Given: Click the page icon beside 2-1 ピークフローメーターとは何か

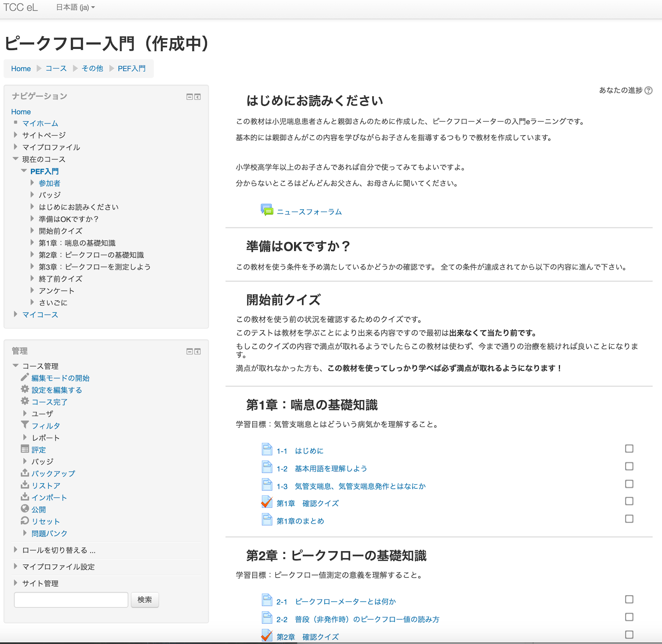Looking at the screenshot, I should coord(267,600).
